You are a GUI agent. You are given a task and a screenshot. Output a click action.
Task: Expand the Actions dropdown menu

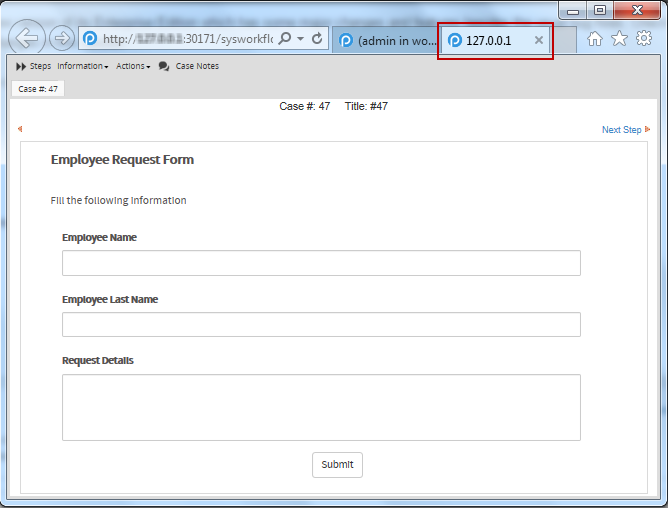[x=133, y=66]
